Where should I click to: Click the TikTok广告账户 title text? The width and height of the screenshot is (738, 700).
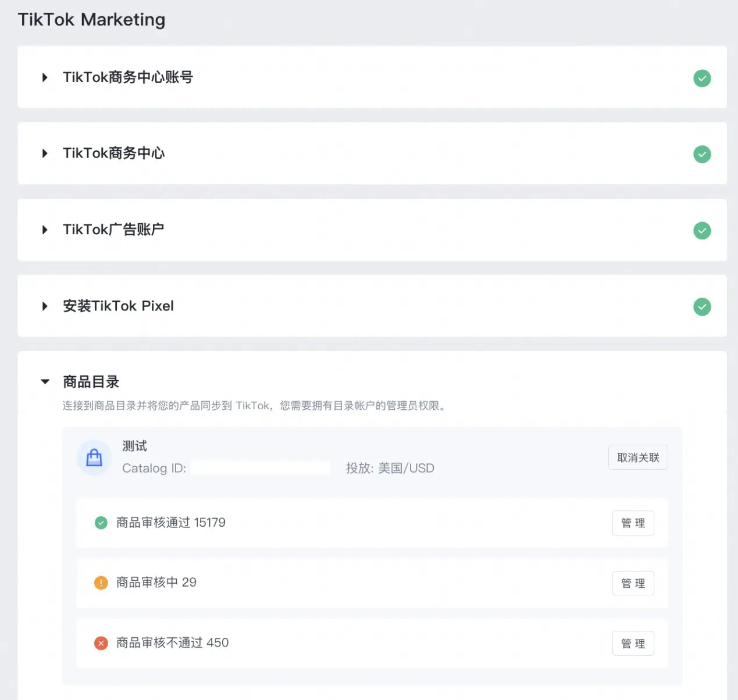113,230
